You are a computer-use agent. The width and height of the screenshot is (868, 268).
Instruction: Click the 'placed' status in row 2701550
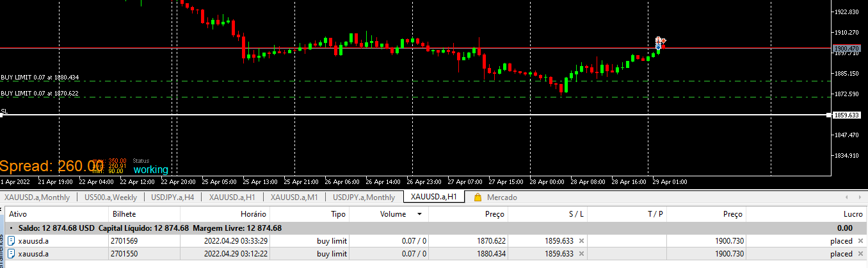coord(842,254)
